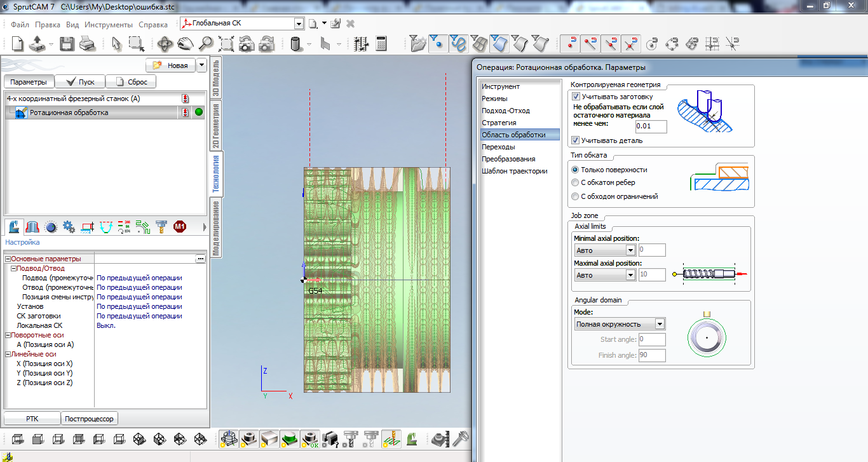Click the M1 stop-sign icon
Viewport: 868px width, 462px height.
pyautogui.click(x=180, y=226)
